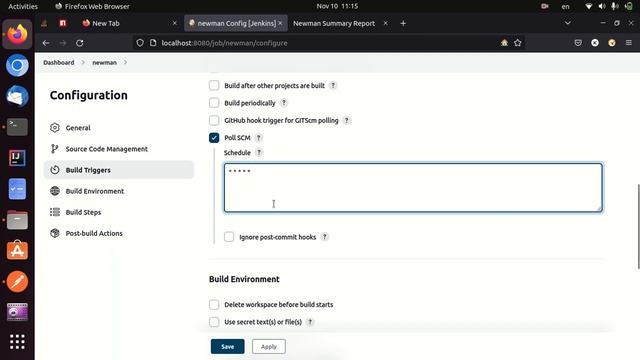This screenshot has width=640, height=360.
Task: Click the Build Triggers clock icon
Action: pos(55,170)
